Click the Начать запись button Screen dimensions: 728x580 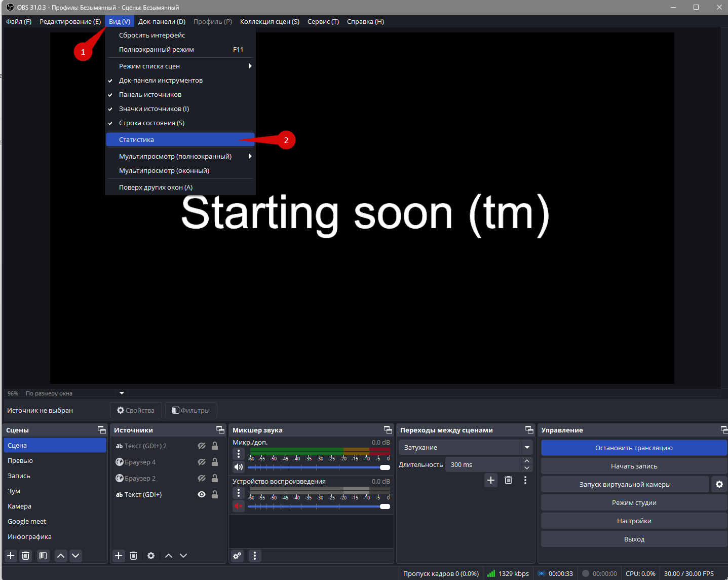(634, 466)
